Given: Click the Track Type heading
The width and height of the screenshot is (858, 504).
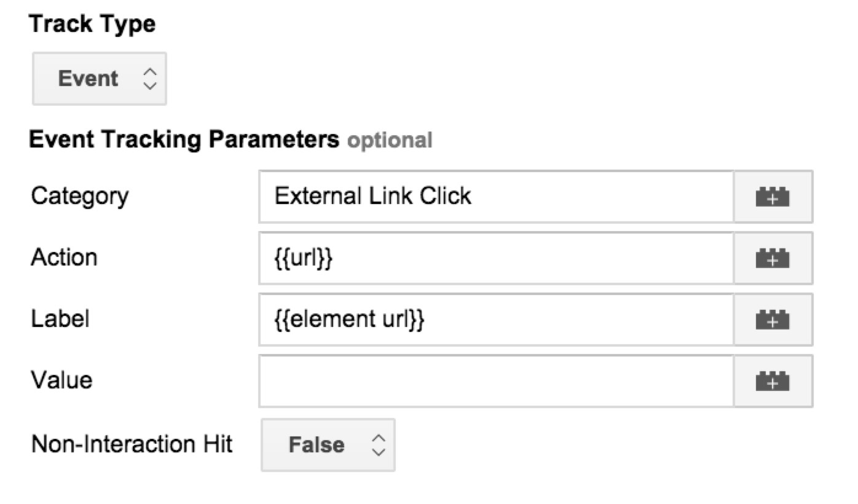Looking at the screenshot, I should coord(92,25).
